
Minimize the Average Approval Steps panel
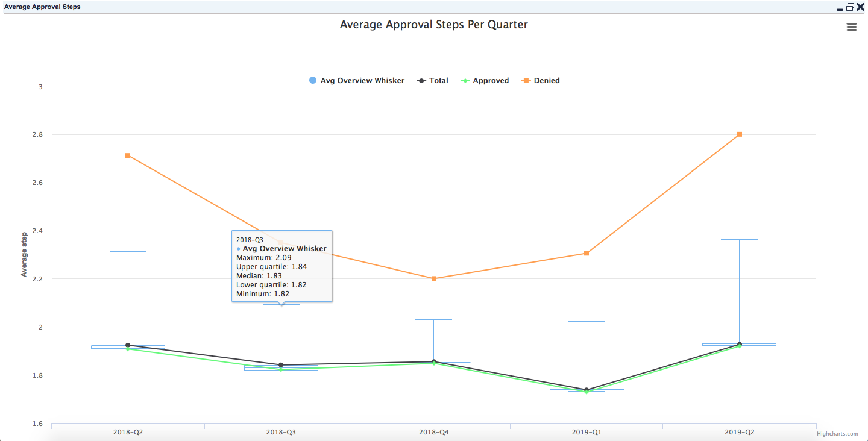840,8
